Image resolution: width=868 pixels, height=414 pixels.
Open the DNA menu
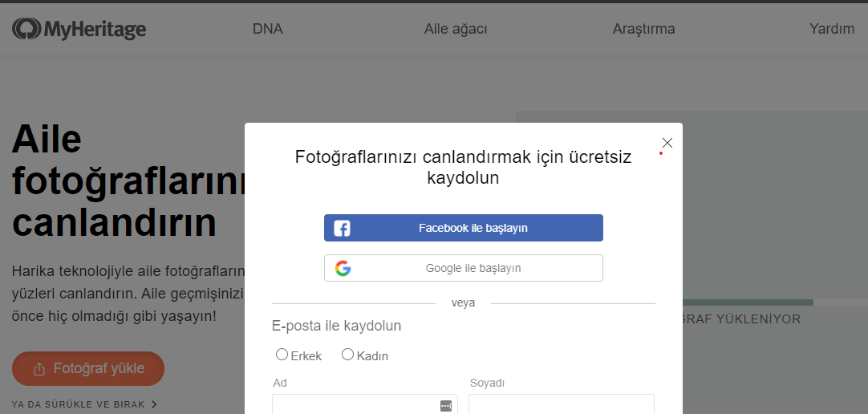click(268, 29)
